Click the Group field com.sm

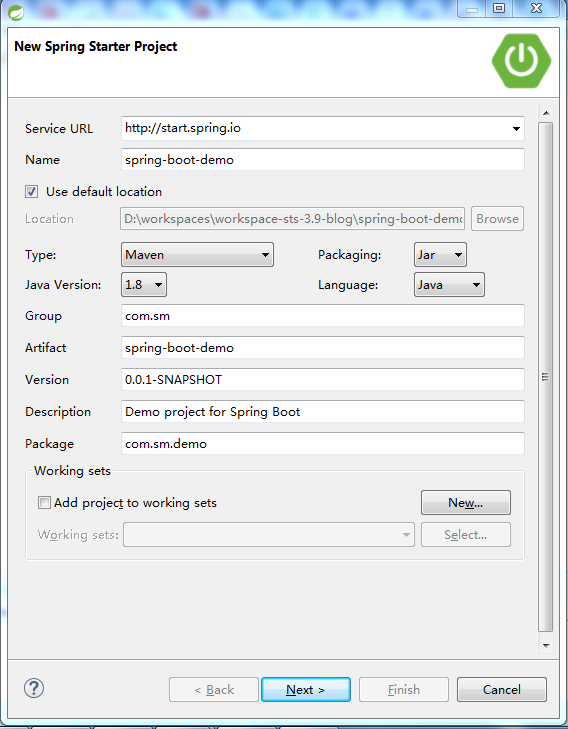pos(323,316)
